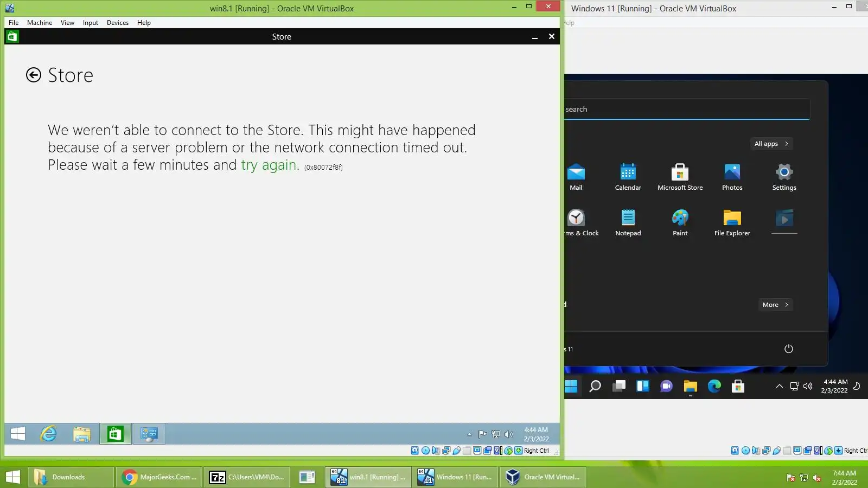Click the USB indicator in win8.1 status bar
Screen dimensions: 868x488
457,451
